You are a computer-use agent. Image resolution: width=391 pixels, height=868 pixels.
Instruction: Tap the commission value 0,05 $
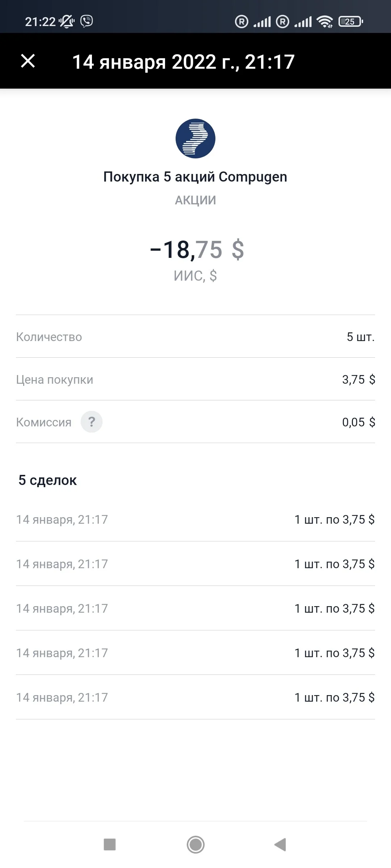358,422
